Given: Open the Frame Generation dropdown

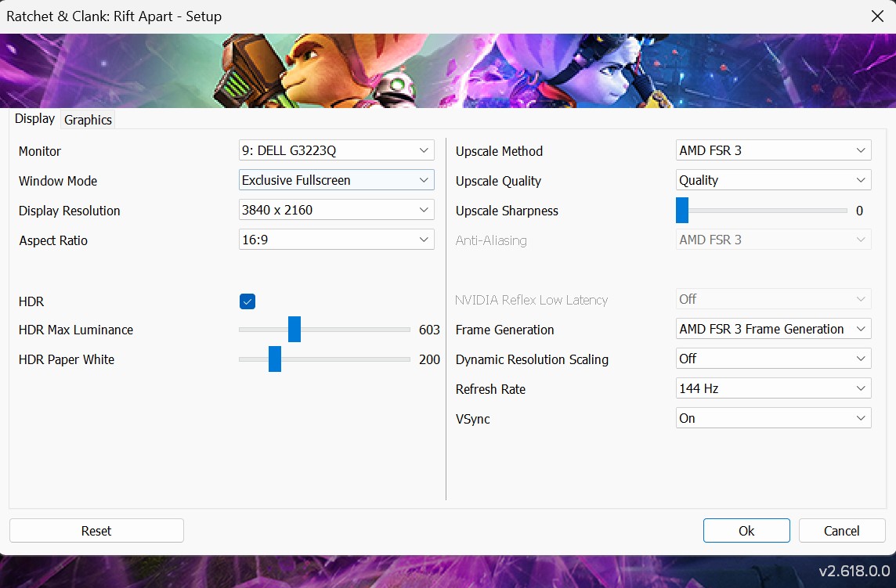Looking at the screenshot, I should click(774, 329).
